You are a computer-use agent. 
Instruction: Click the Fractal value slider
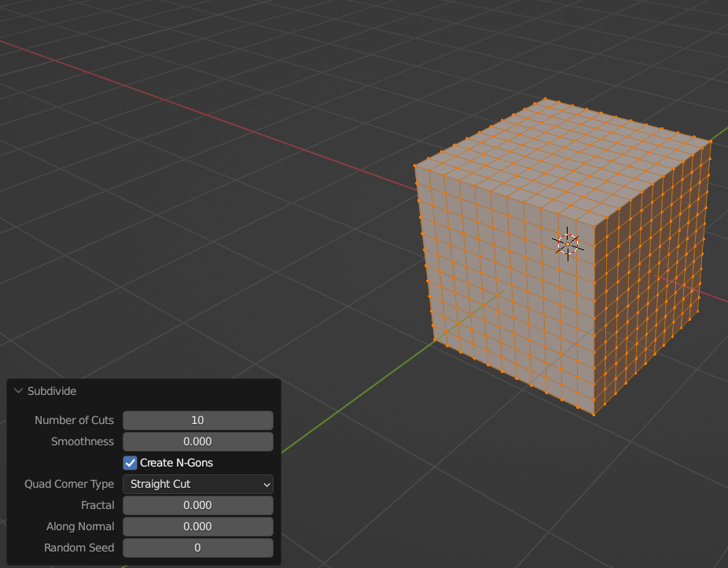(198, 505)
